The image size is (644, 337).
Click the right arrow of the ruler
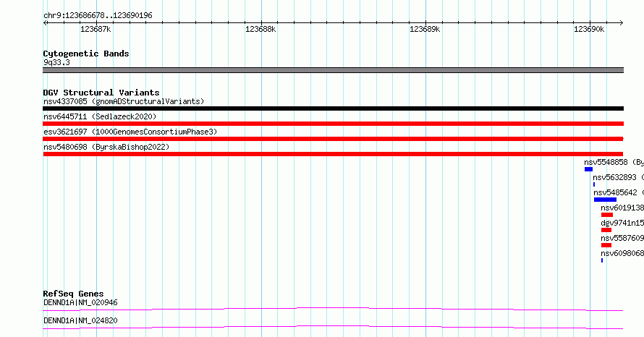pos(621,23)
